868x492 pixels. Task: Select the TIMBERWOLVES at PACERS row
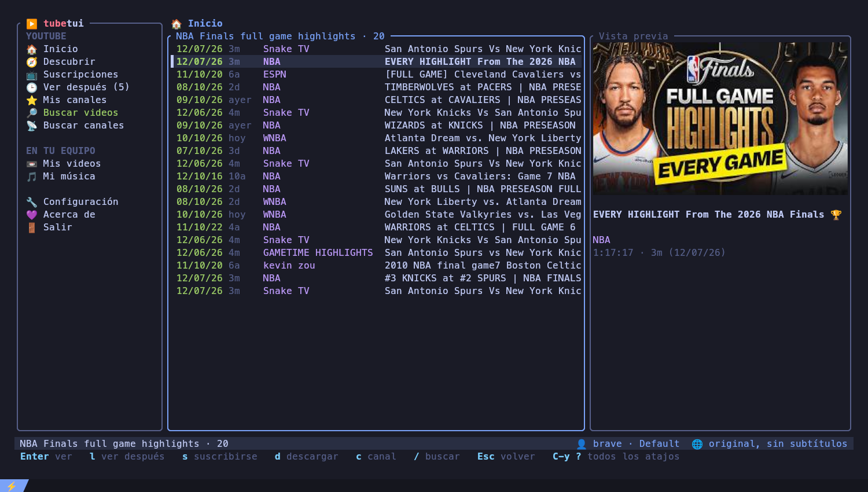click(x=376, y=87)
